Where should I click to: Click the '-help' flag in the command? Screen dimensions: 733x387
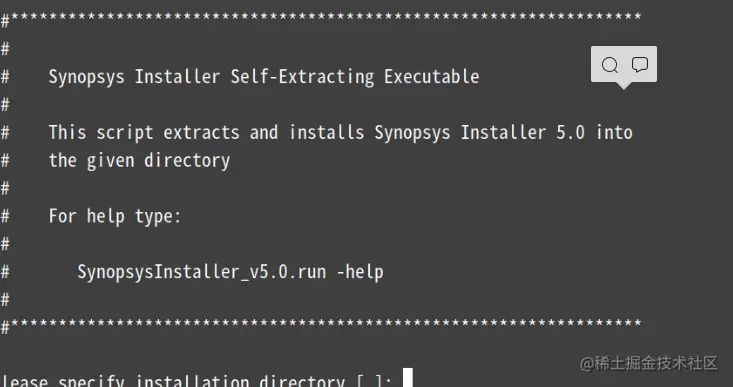(x=360, y=272)
